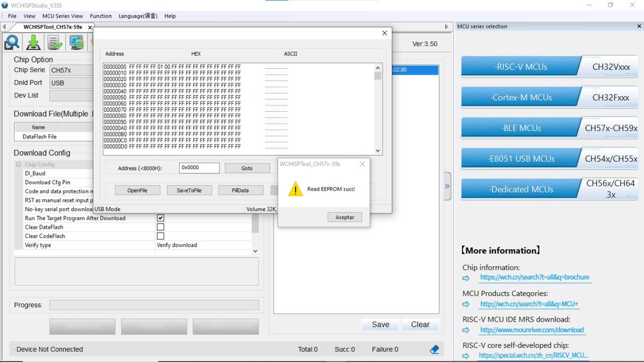The height and width of the screenshot is (362, 644).
Task: Close the WCHISPTool_CH57x-59x tab
Action: (x=90, y=27)
